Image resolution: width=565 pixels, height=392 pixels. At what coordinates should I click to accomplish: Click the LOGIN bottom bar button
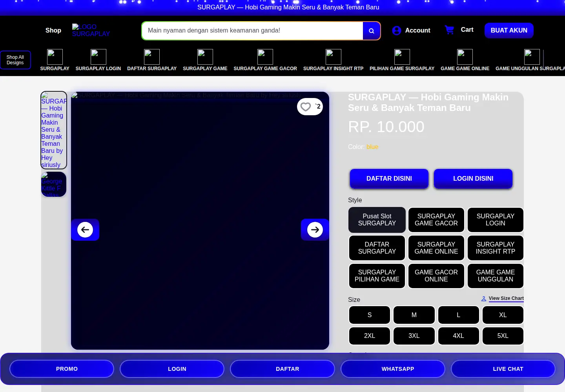click(172, 369)
